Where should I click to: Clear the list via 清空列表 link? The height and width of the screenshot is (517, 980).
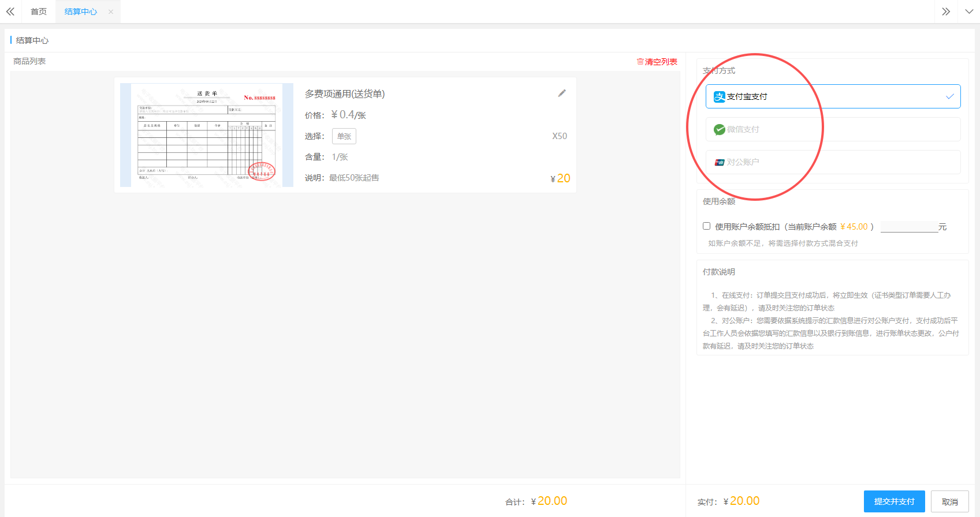pos(661,62)
